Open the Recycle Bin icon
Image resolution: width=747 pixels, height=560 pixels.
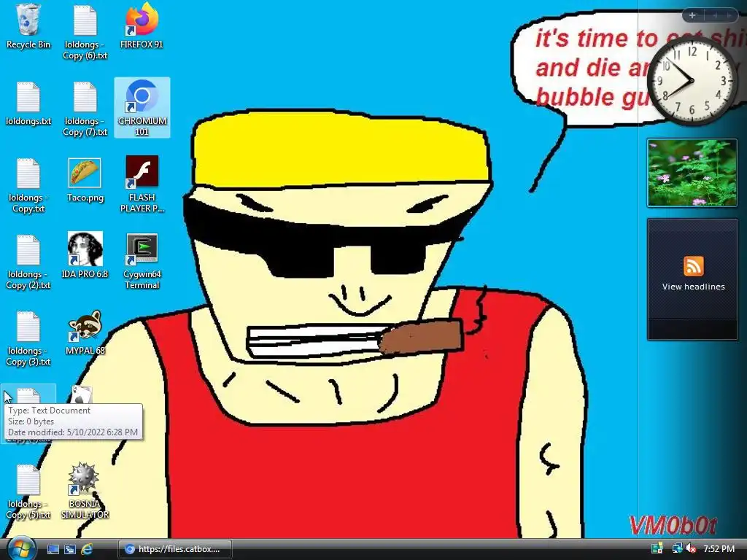click(28, 26)
